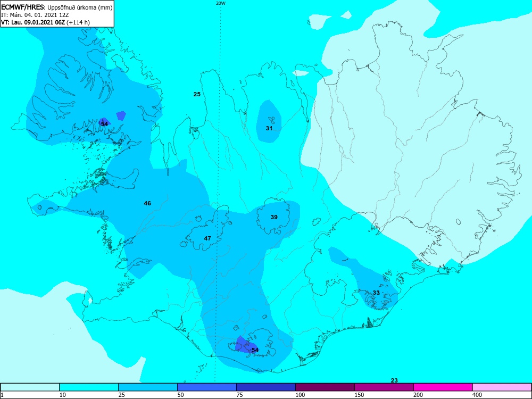This screenshot has height=399, width=532.
Task: Click the value 54 in the Westfjords
Action: pyautogui.click(x=104, y=124)
